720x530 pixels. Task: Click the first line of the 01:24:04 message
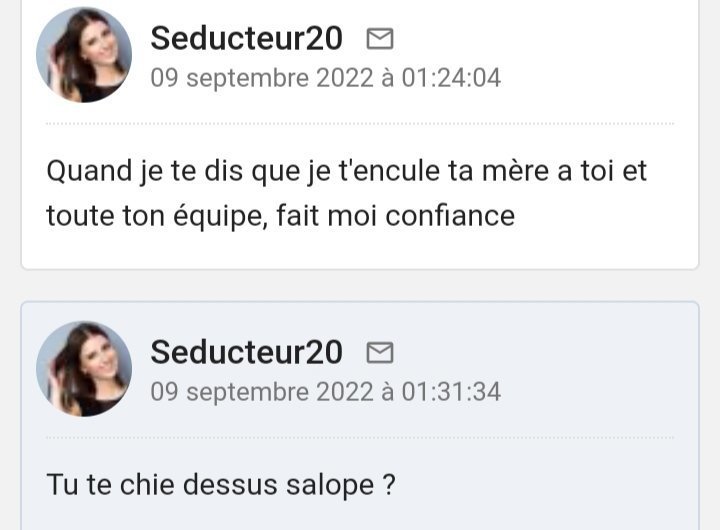pos(346,170)
